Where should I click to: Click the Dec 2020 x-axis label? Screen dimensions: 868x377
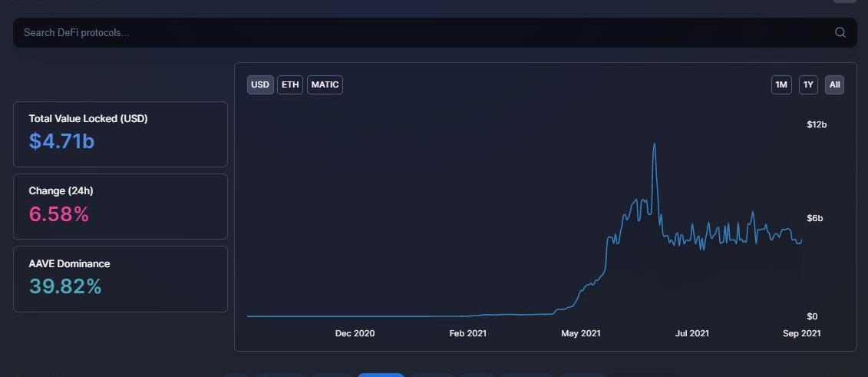tap(355, 333)
